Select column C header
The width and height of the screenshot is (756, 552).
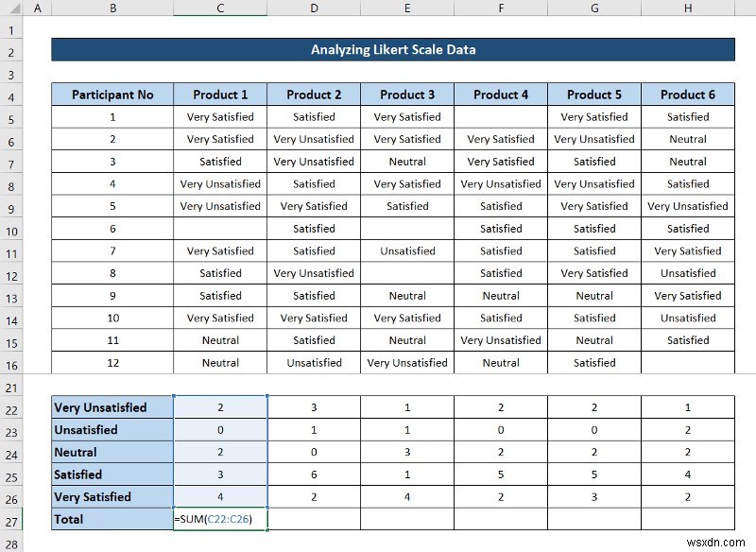[219, 8]
